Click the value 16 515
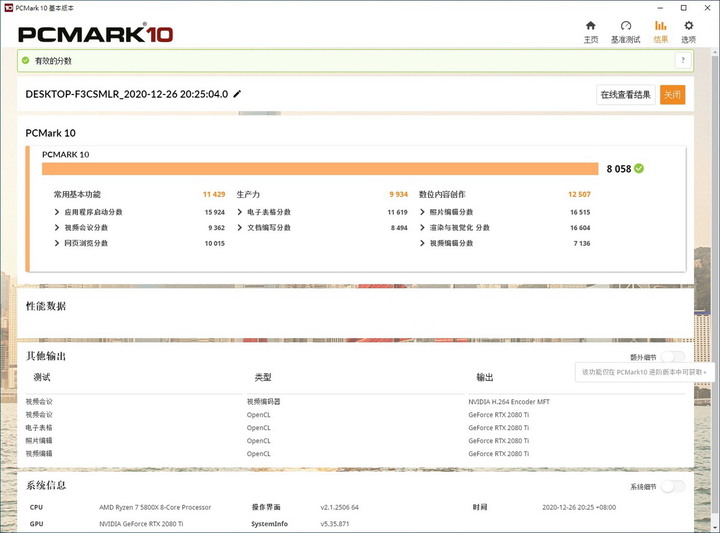Viewport: 720px width, 533px height. coord(580,212)
